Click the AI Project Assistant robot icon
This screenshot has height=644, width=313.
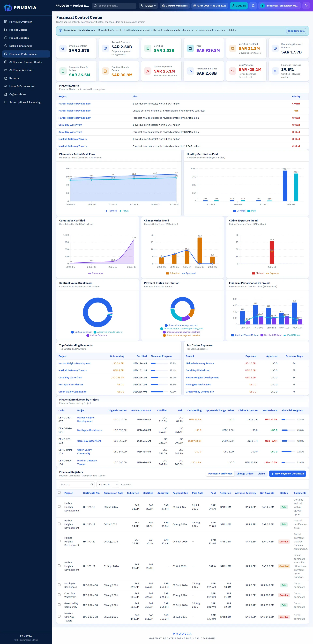coord(6,70)
